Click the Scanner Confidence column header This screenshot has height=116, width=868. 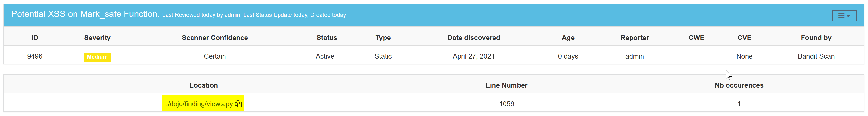click(x=215, y=38)
